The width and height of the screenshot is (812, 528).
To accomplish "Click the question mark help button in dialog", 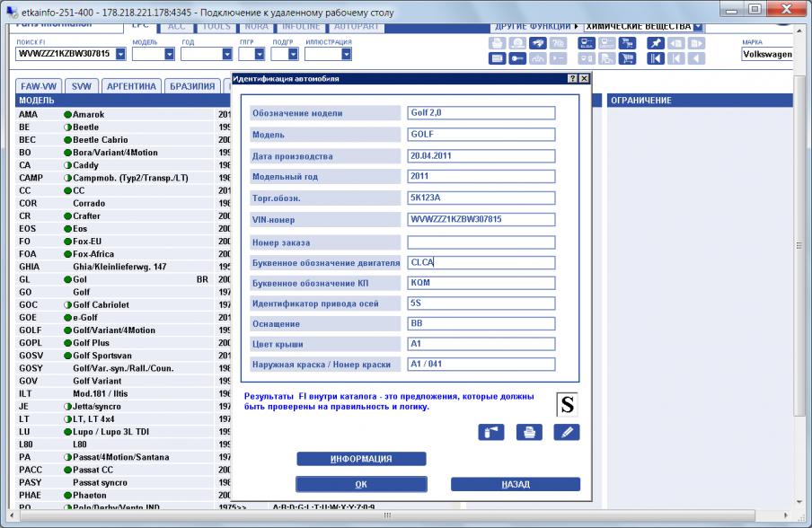I will pos(572,79).
